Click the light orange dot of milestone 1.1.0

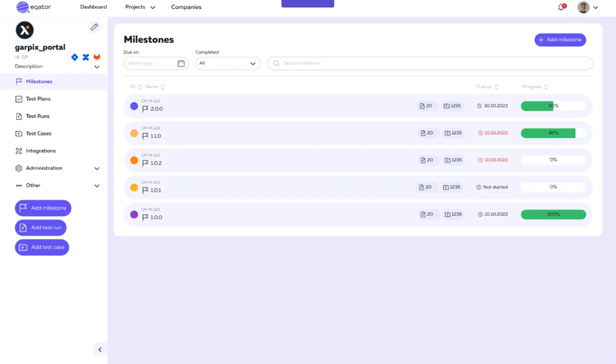tap(134, 133)
